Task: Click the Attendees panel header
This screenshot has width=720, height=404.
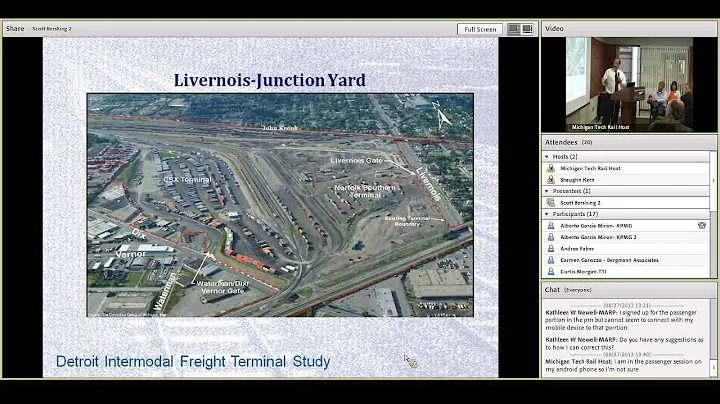Action: point(629,142)
